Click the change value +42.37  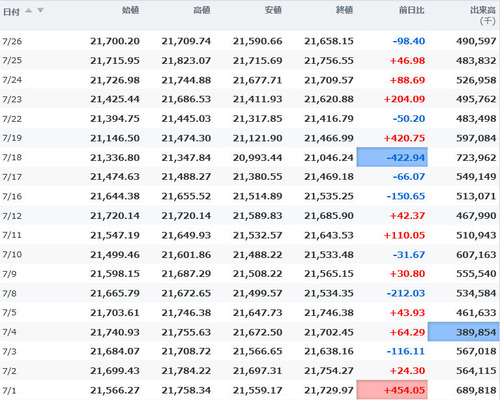tap(407, 216)
